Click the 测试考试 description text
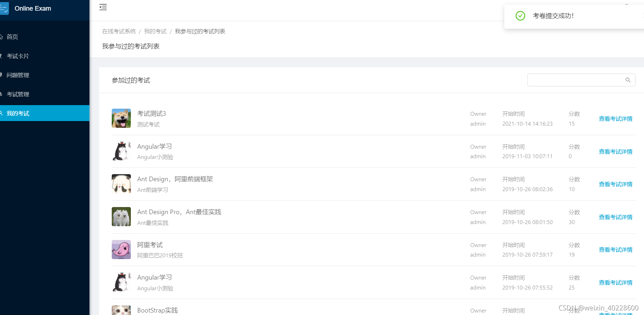The height and width of the screenshot is (315, 644). pos(149,125)
